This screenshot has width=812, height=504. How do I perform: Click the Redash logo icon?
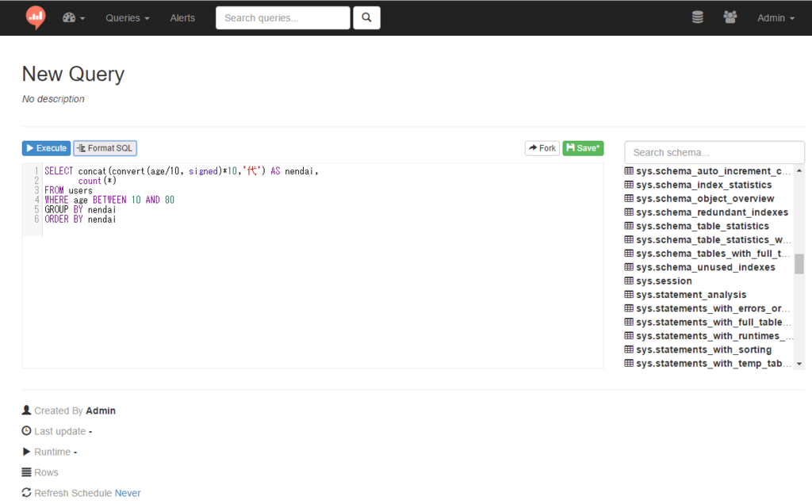click(x=36, y=17)
